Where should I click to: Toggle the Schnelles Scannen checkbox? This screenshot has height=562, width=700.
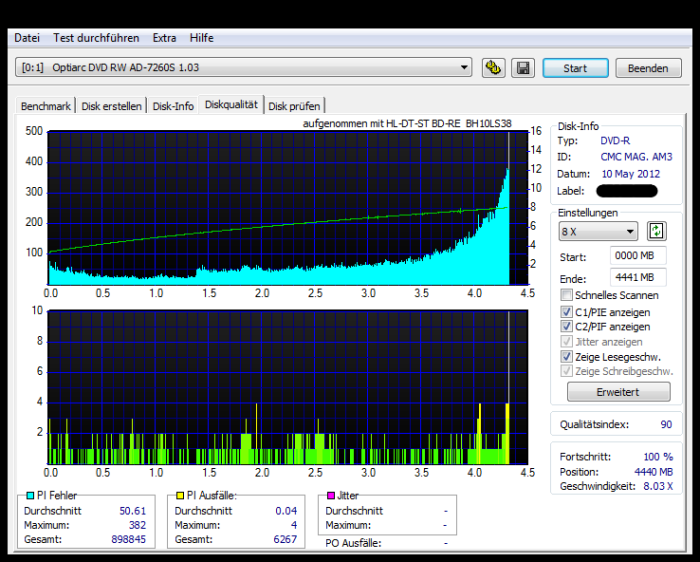[x=567, y=295]
